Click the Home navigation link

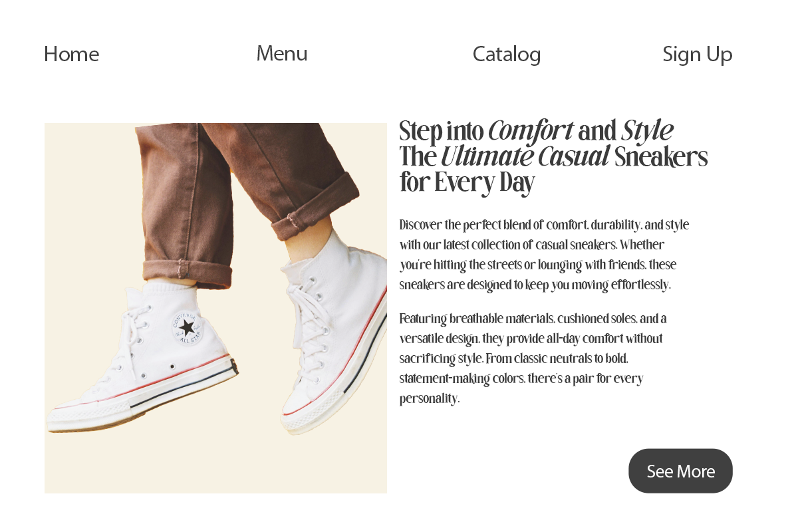(71, 54)
